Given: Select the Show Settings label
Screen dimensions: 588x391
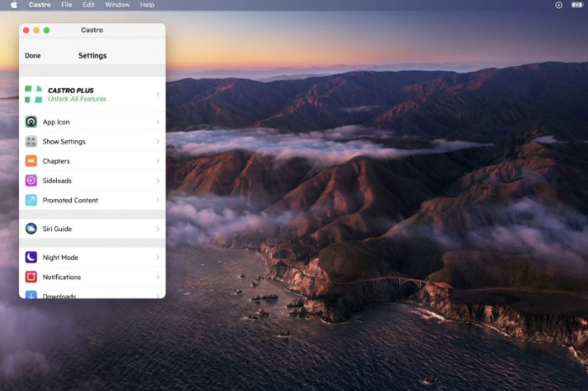Looking at the screenshot, I should 64,142.
